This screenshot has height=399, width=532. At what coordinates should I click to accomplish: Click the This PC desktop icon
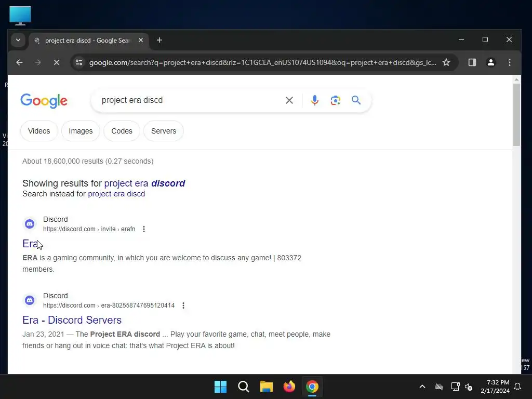(x=20, y=16)
